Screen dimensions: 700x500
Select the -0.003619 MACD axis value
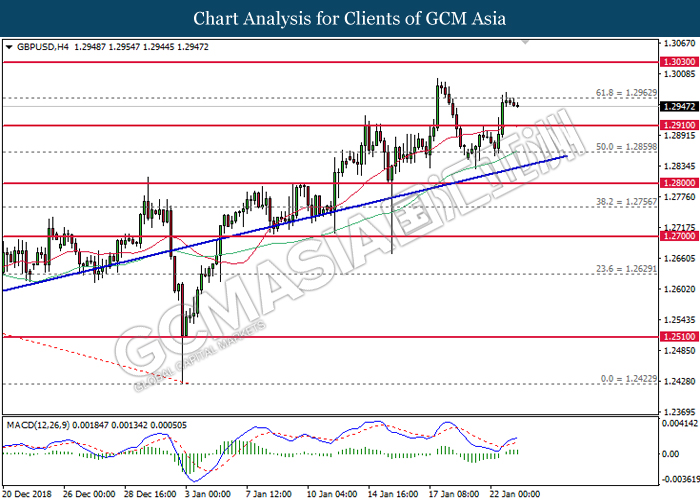click(679, 479)
